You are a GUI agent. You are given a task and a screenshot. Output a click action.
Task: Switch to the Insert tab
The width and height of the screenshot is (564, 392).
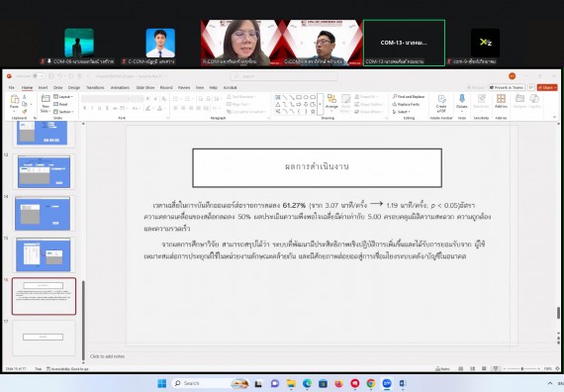(43, 87)
